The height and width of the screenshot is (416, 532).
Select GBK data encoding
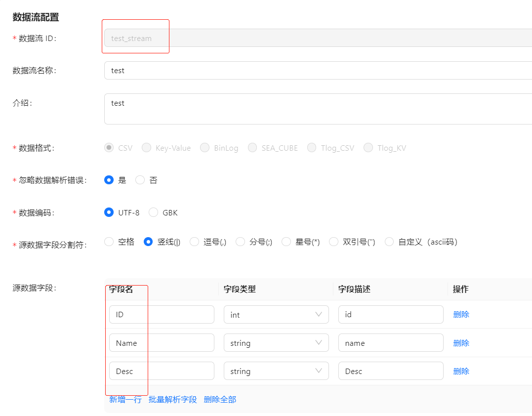click(x=154, y=213)
